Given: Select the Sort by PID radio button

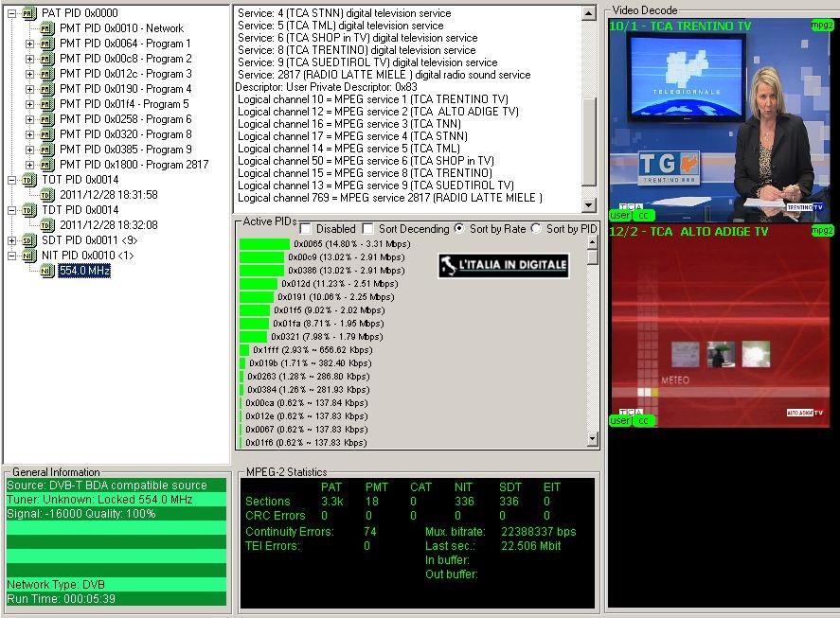Looking at the screenshot, I should coord(536,229).
